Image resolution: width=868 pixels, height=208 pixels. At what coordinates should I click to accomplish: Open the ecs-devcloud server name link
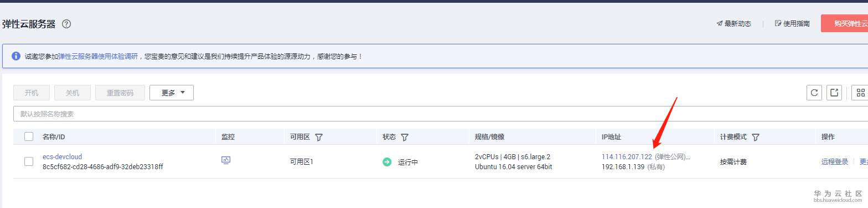[62, 157]
